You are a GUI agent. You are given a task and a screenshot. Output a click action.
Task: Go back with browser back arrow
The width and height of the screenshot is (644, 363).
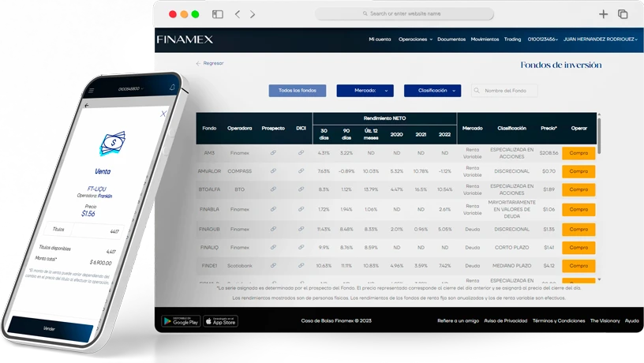[x=238, y=14]
